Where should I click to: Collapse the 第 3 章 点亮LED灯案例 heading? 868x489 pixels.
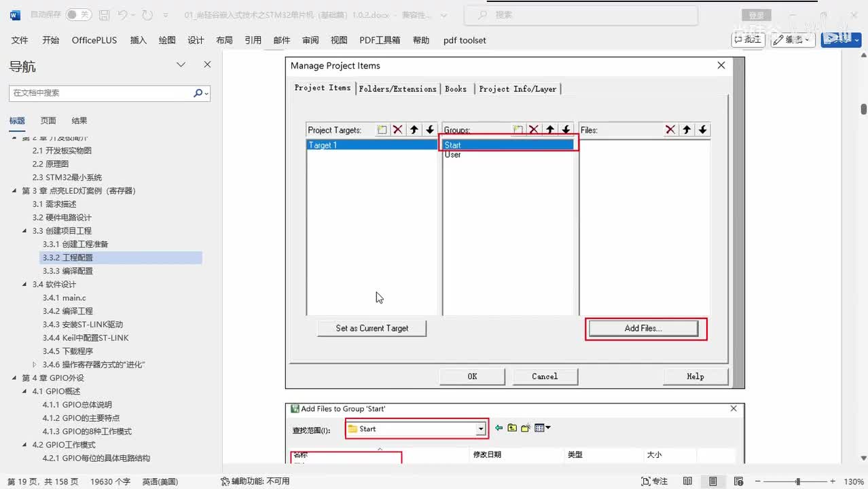point(14,191)
